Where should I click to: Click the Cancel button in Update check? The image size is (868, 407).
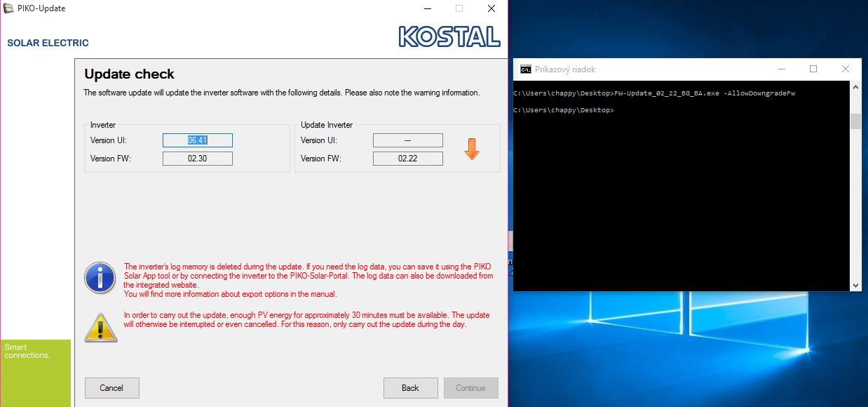(x=111, y=388)
